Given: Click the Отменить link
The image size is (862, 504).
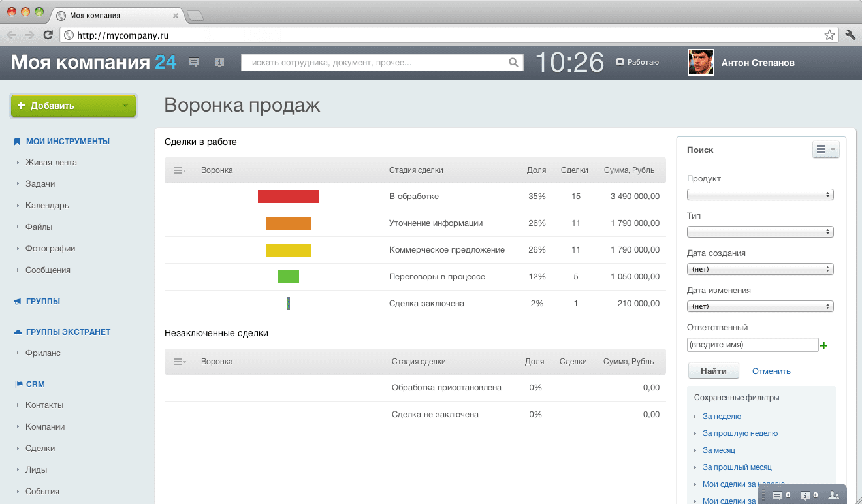Looking at the screenshot, I should click(771, 371).
